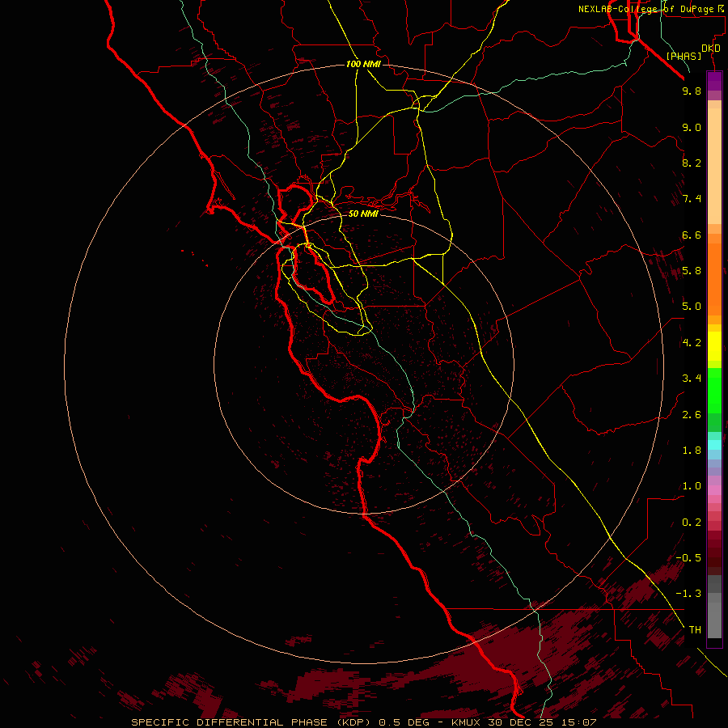Click the 1.8 legend value
This screenshot has height=728, width=728.
click(x=692, y=451)
